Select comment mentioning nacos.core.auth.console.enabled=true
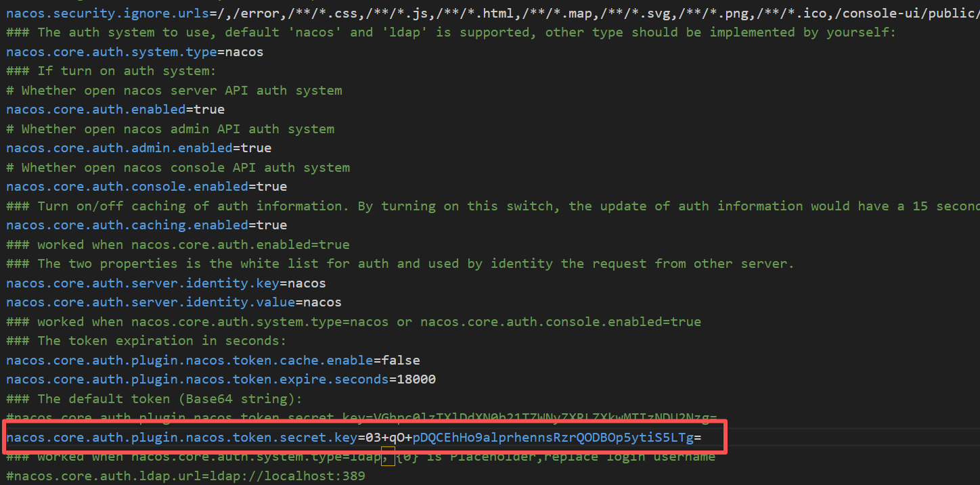This screenshot has height=485, width=980. pyautogui.click(x=353, y=321)
